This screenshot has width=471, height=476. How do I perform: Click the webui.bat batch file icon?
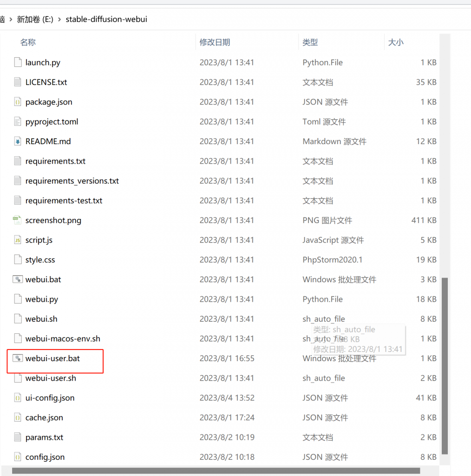coord(18,279)
